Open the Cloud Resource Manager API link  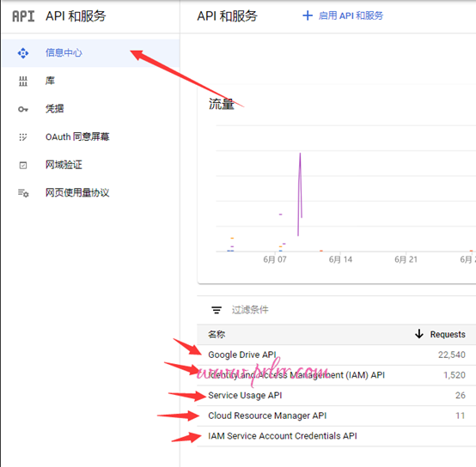[x=267, y=415]
